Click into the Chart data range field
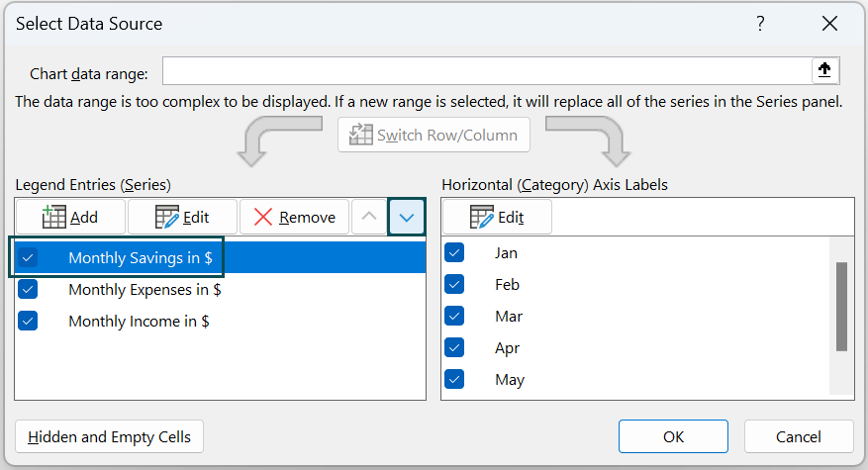Viewport: 868px width, 470px height. point(487,70)
